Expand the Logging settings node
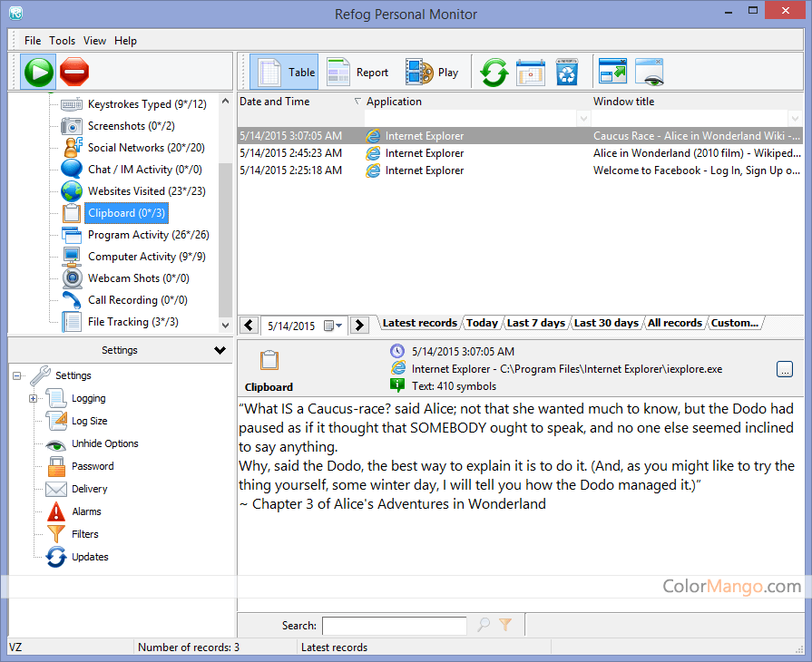 pos(34,398)
